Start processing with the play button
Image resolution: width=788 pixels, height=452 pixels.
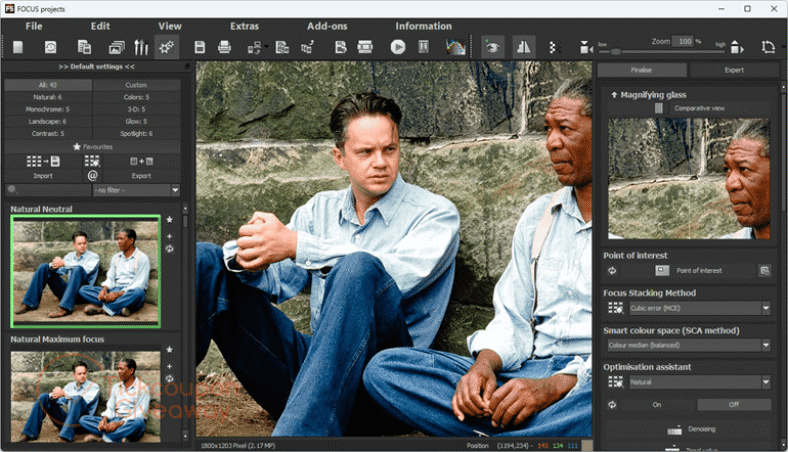click(398, 47)
